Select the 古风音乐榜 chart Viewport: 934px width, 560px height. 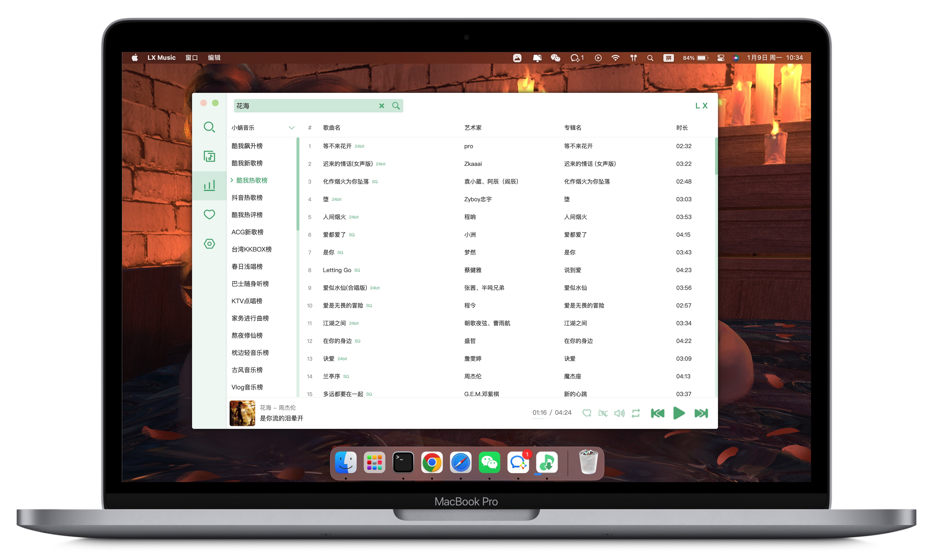click(x=247, y=370)
